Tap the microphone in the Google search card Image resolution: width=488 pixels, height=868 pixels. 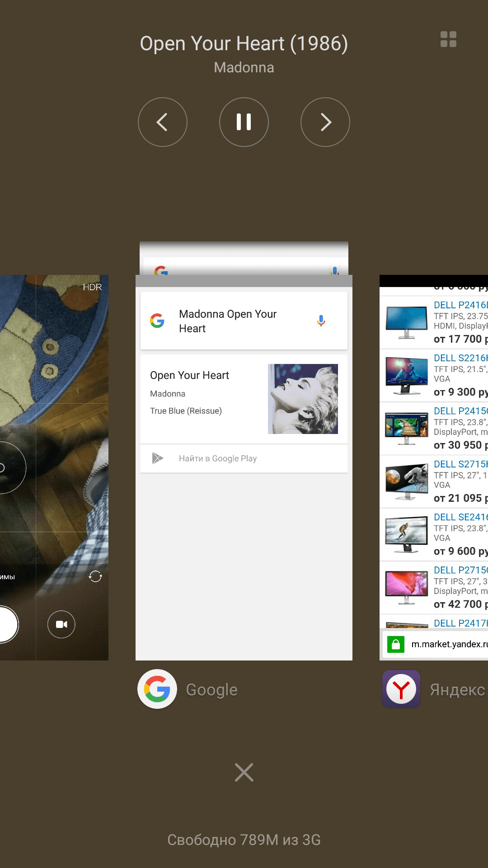[321, 321]
